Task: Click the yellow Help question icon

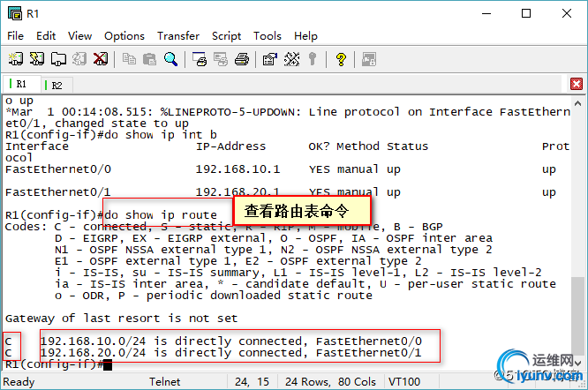Action: click(341, 59)
